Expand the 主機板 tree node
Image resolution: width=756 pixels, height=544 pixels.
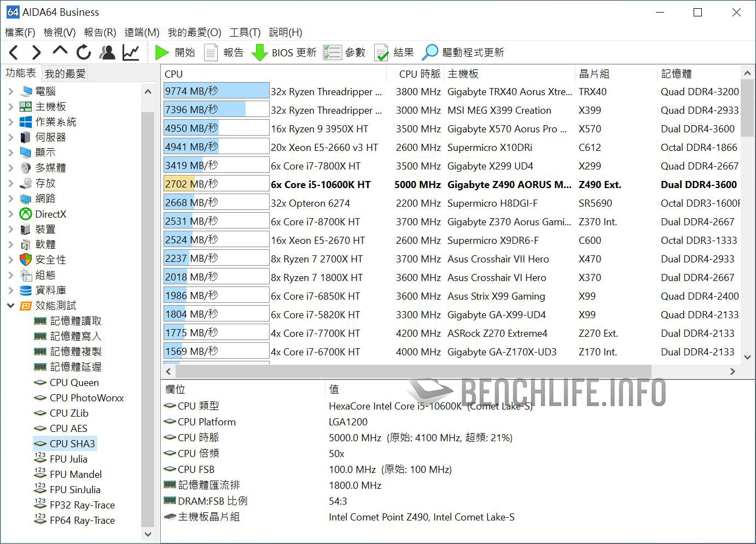(x=11, y=107)
